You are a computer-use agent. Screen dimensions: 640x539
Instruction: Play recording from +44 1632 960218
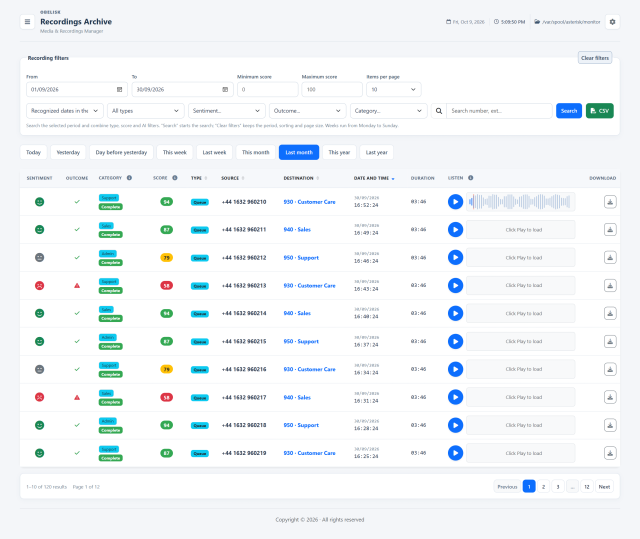(455, 425)
